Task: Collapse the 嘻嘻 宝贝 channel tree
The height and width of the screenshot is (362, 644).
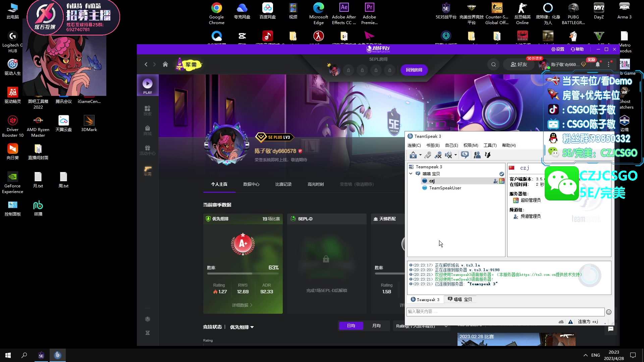Action: [411, 174]
